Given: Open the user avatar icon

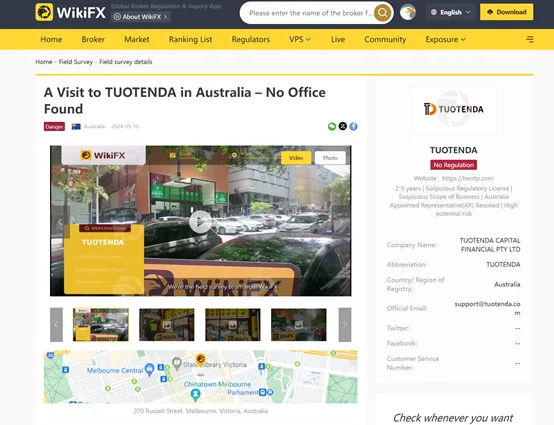Looking at the screenshot, I should pos(408,12).
